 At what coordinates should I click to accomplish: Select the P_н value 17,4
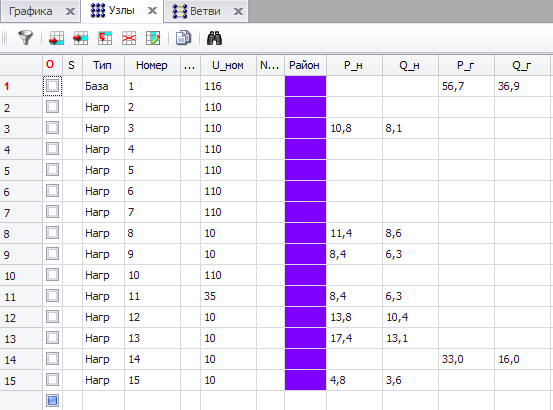(354, 338)
